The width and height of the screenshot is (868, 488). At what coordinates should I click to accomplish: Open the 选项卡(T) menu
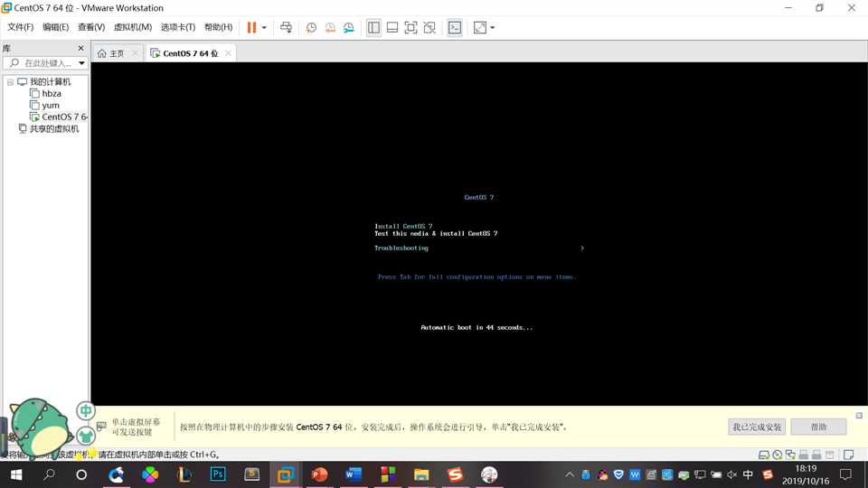pyautogui.click(x=178, y=27)
